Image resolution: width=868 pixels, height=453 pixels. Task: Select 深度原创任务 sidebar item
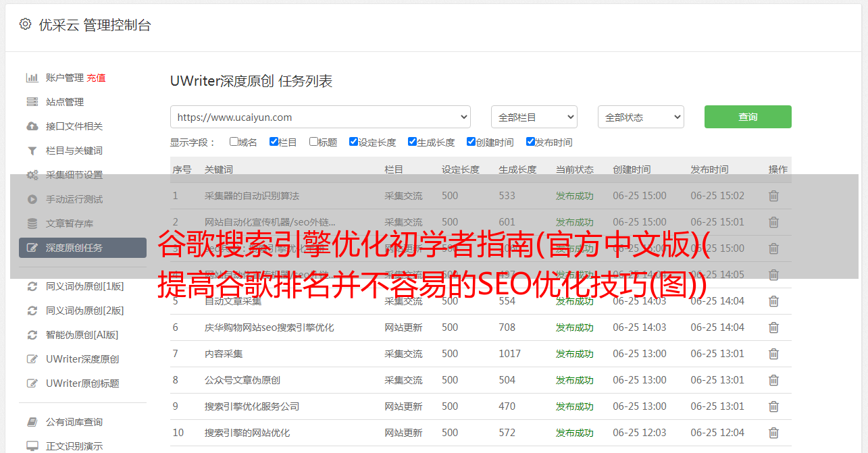[82, 248]
